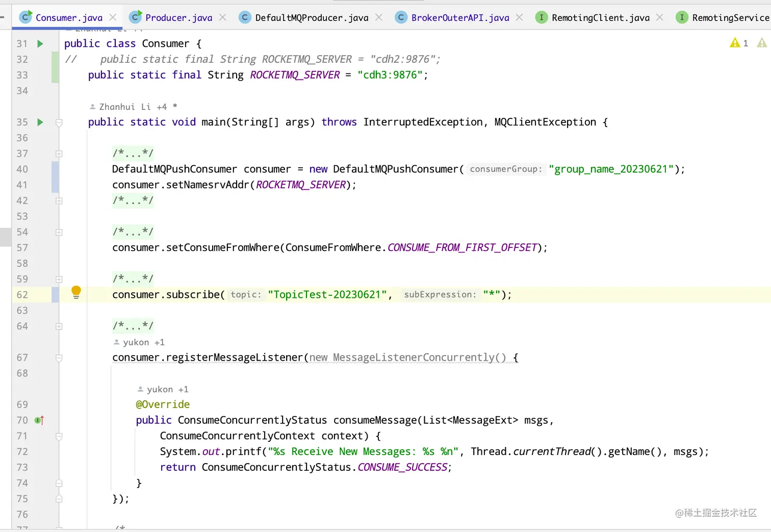Expand the folded comment via line 54 gutter plus

tap(59, 232)
